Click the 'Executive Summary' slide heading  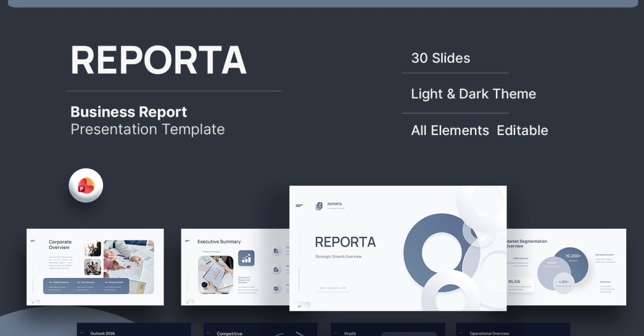point(219,242)
